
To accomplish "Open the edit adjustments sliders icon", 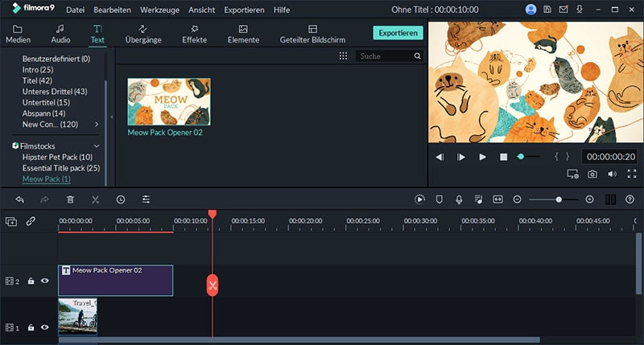I will pyautogui.click(x=146, y=199).
